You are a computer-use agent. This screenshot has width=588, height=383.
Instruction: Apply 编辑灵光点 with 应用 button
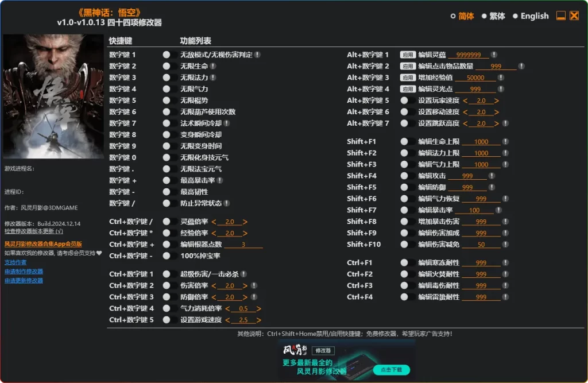click(x=408, y=89)
